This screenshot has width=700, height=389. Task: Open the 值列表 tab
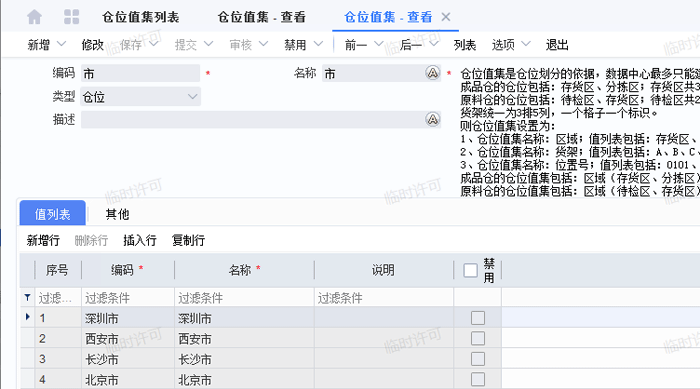53,214
